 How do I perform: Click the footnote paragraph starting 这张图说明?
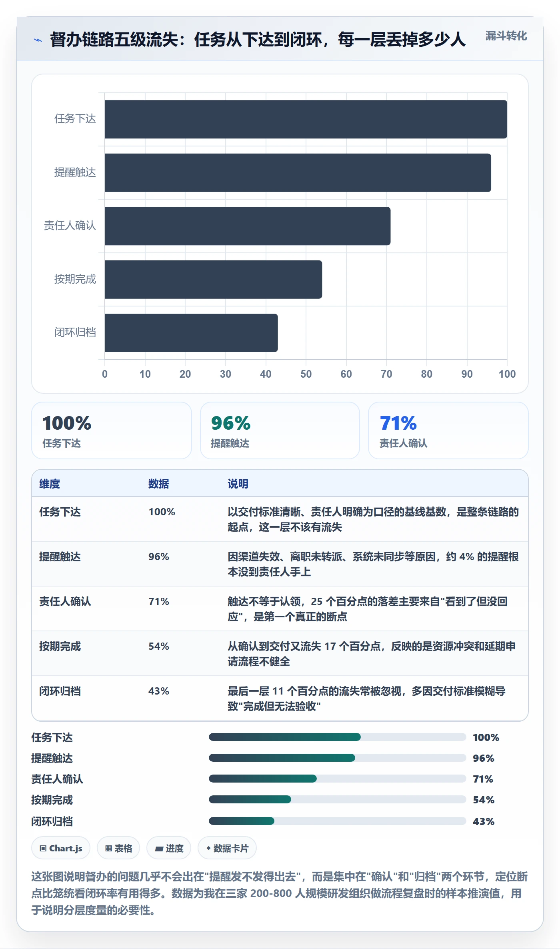tap(280, 893)
